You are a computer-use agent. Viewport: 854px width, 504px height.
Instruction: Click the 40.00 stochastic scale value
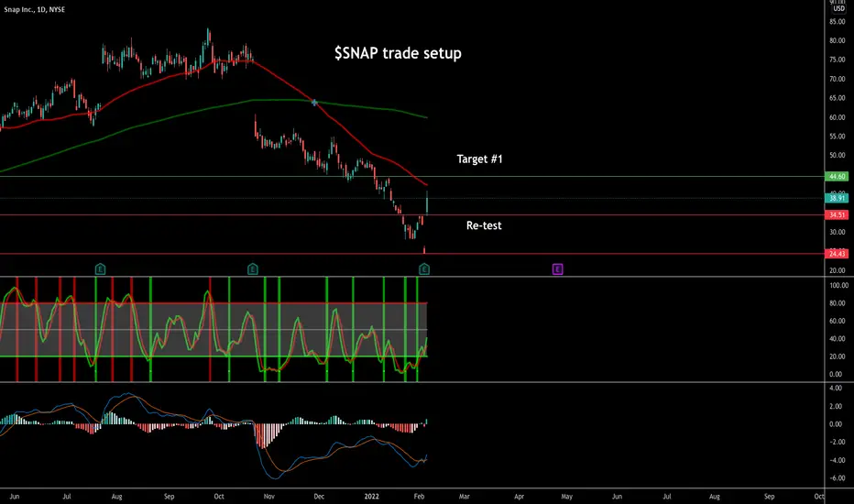coord(838,339)
